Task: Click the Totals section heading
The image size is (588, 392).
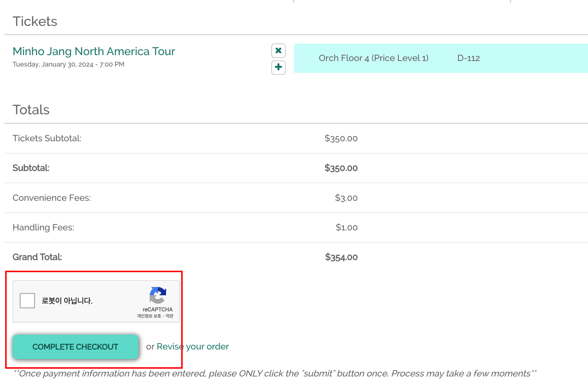Action: pyautogui.click(x=31, y=110)
